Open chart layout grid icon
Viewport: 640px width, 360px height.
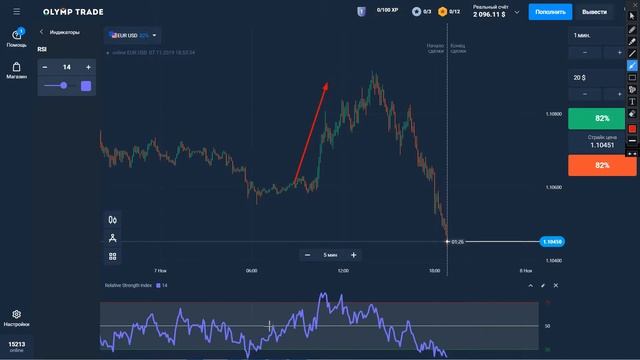[x=113, y=256]
